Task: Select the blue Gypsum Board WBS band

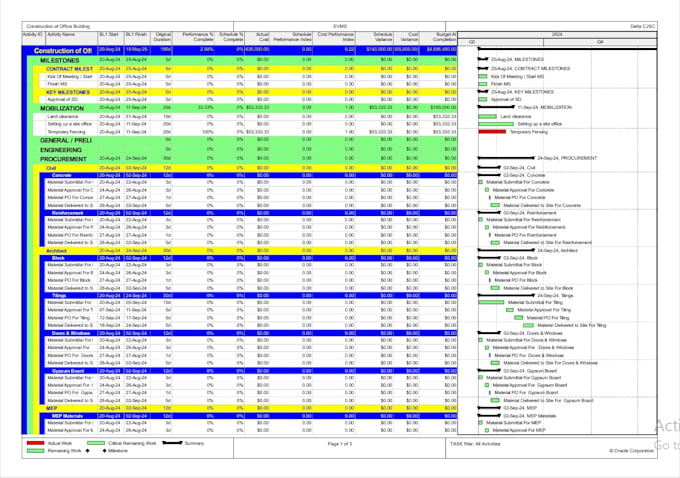Action: (248, 371)
